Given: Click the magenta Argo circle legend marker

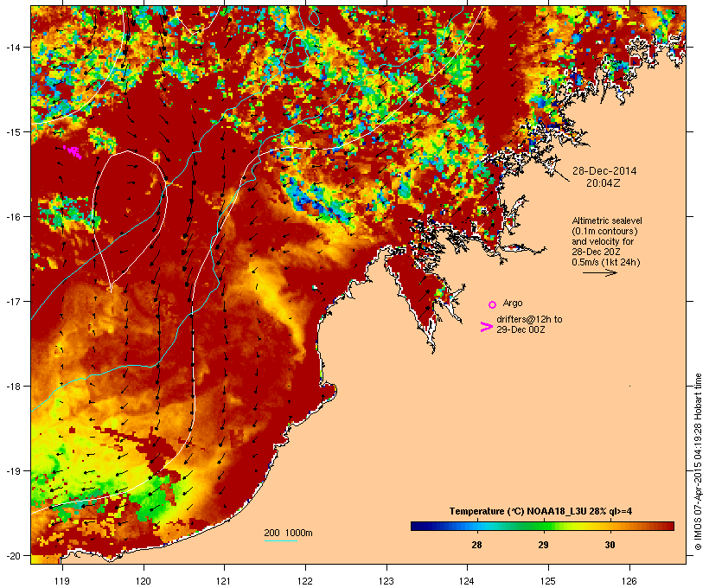Looking at the screenshot, I should (x=493, y=305).
